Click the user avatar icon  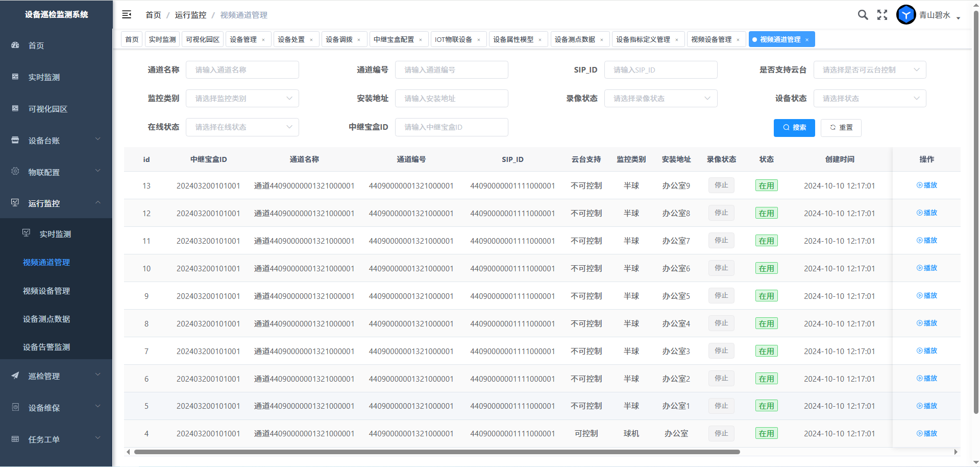906,15
